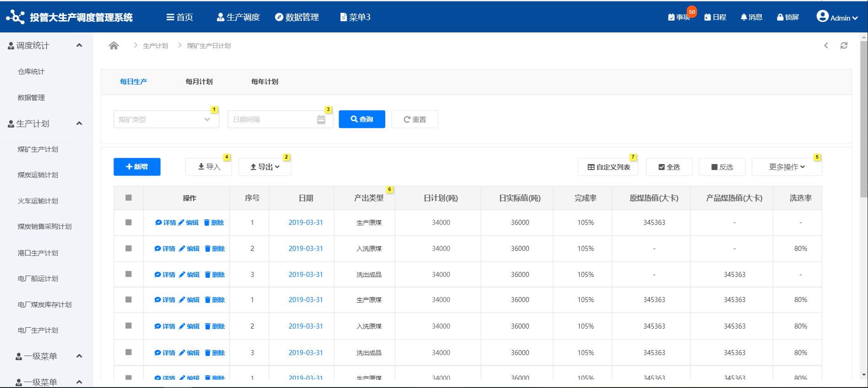Viewport: 868px width, 388px height.
Task: Collapse the first 一级菜单 sidebar section
Action: (x=79, y=356)
